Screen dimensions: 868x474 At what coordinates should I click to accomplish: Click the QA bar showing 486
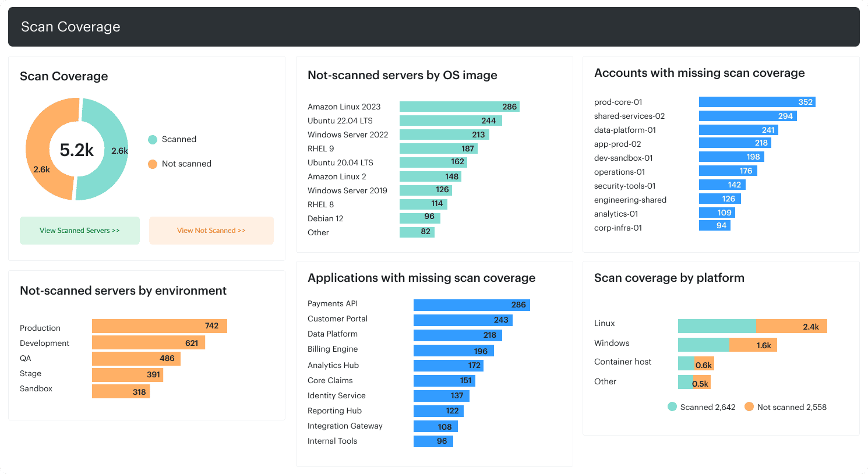tap(136, 358)
